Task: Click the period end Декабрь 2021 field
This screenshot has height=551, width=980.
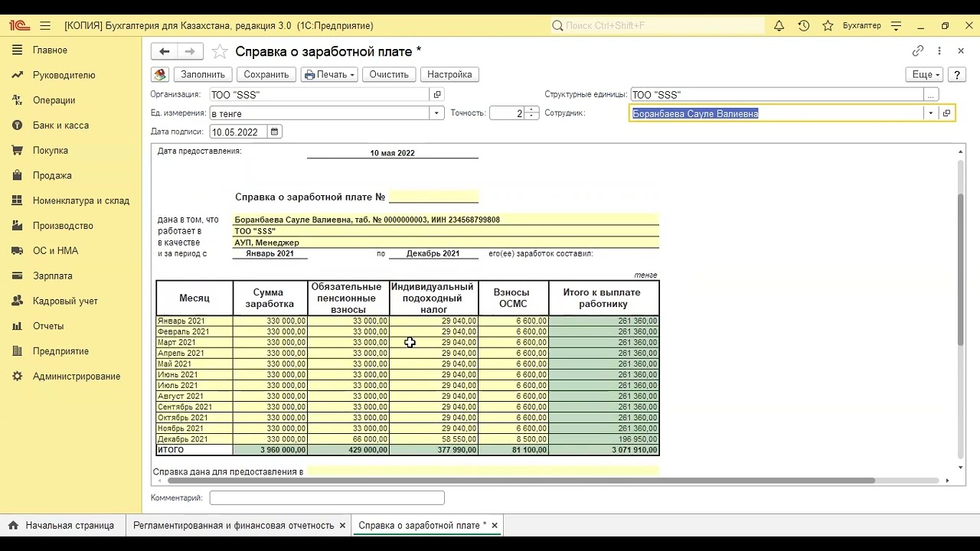Action: coord(433,253)
